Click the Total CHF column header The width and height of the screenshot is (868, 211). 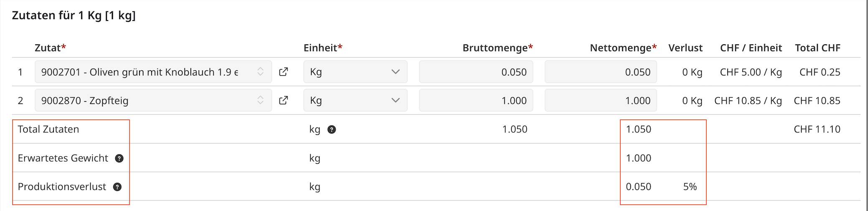click(817, 48)
